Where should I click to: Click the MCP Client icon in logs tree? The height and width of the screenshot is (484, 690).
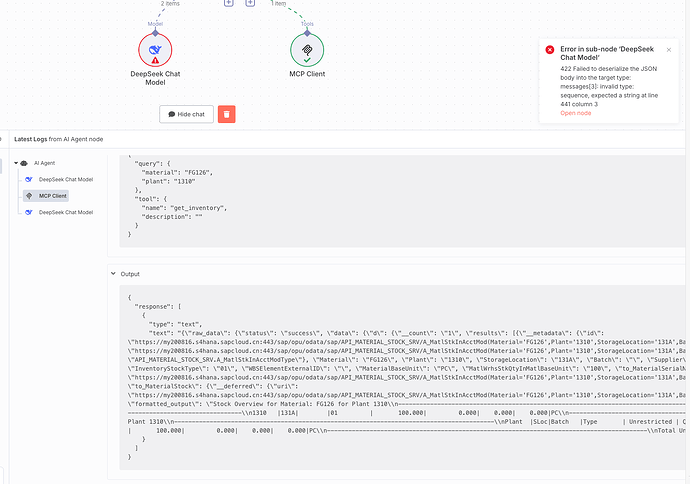29,196
